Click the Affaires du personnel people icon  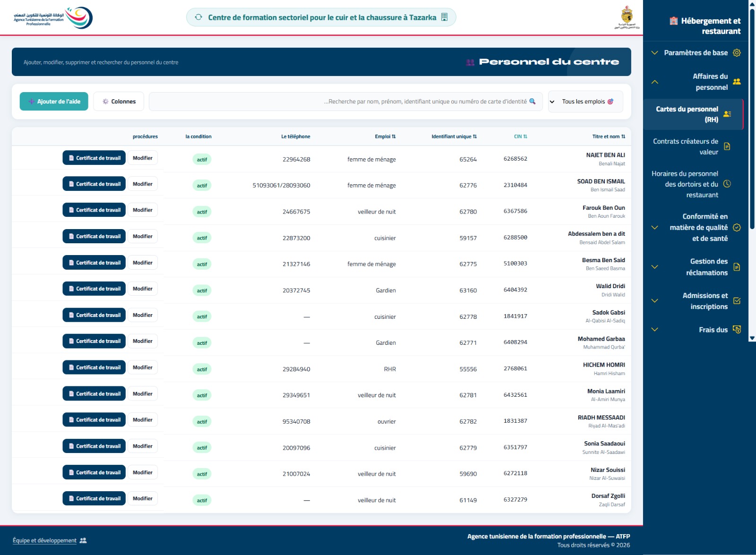pos(737,81)
